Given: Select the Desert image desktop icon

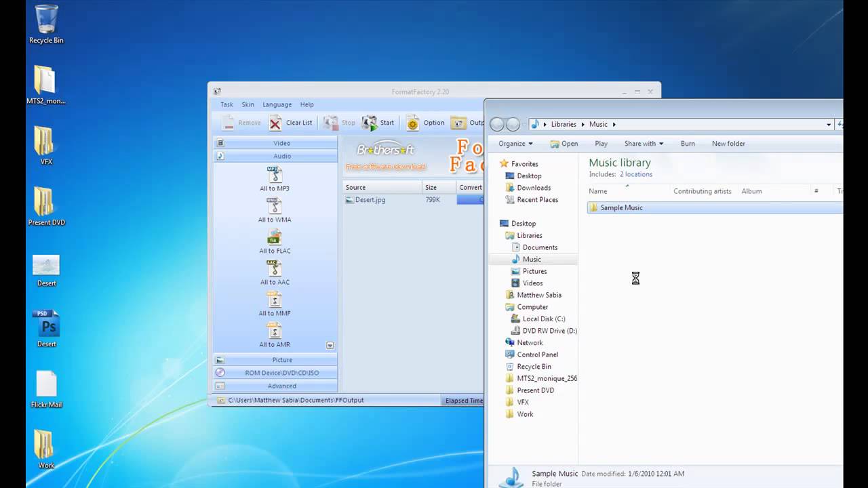Looking at the screenshot, I should tap(46, 270).
